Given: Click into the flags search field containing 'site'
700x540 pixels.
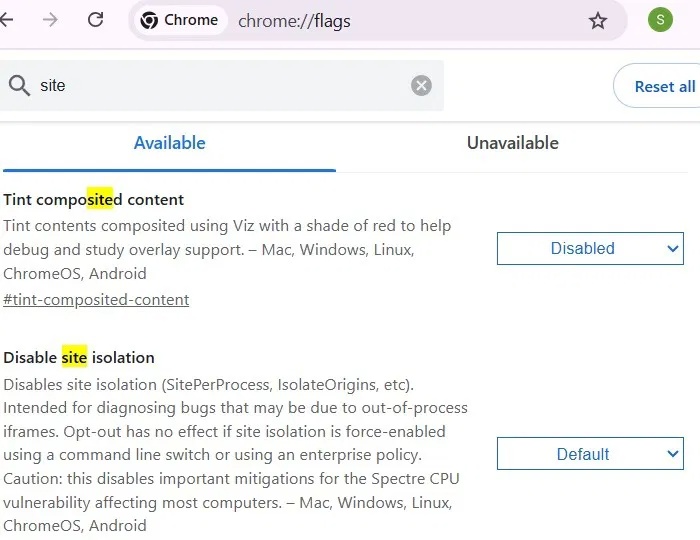Looking at the screenshot, I should coord(221,86).
